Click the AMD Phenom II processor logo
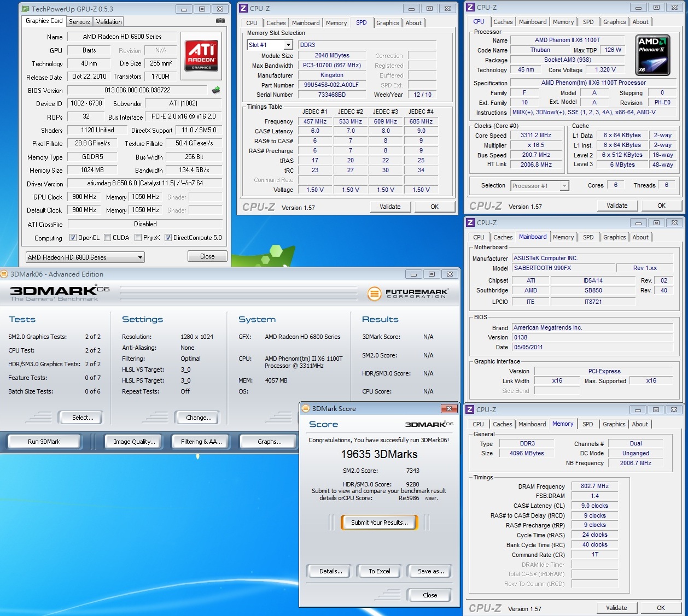The width and height of the screenshot is (688, 616). 653,55
